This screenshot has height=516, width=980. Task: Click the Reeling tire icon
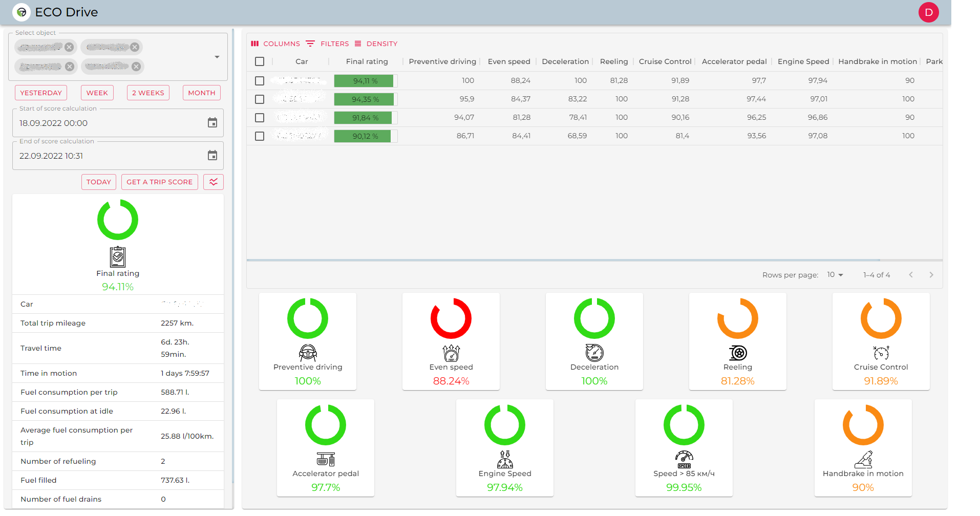(x=737, y=353)
